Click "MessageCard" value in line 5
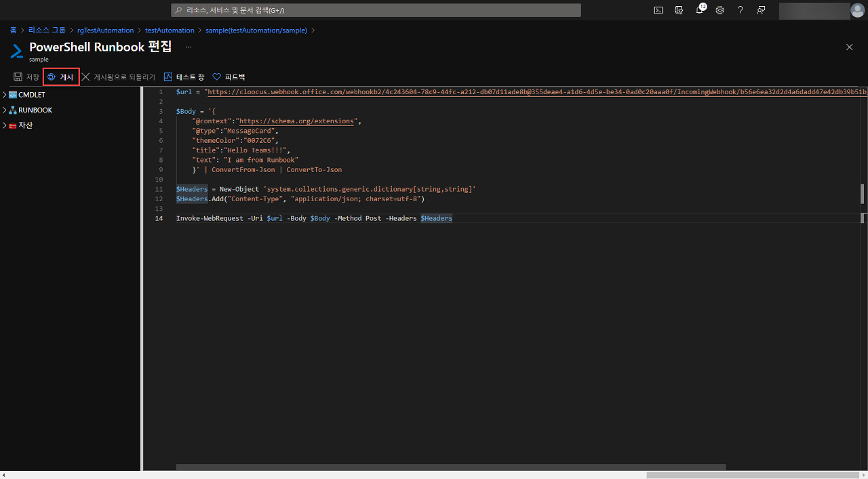This screenshot has height=479, width=868. coord(250,131)
